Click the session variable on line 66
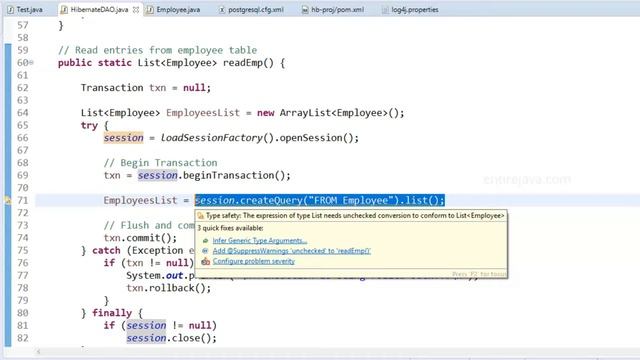This screenshot has width=640, height=360. pos(123,138)
